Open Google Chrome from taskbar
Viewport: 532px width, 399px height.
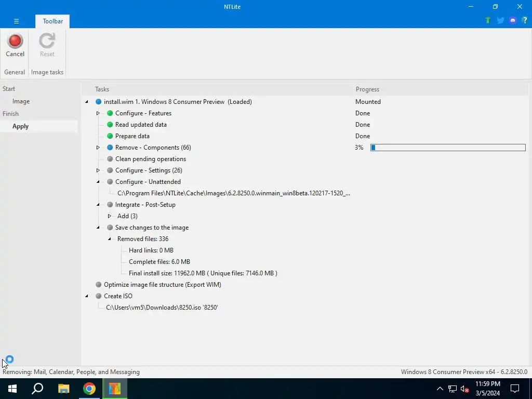point(89,389)
